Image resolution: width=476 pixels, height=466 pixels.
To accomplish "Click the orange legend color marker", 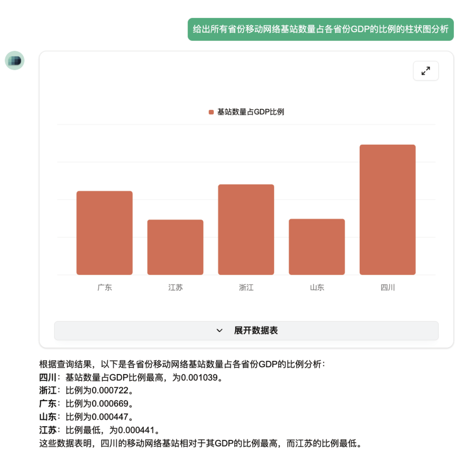I will coord(211,112).
